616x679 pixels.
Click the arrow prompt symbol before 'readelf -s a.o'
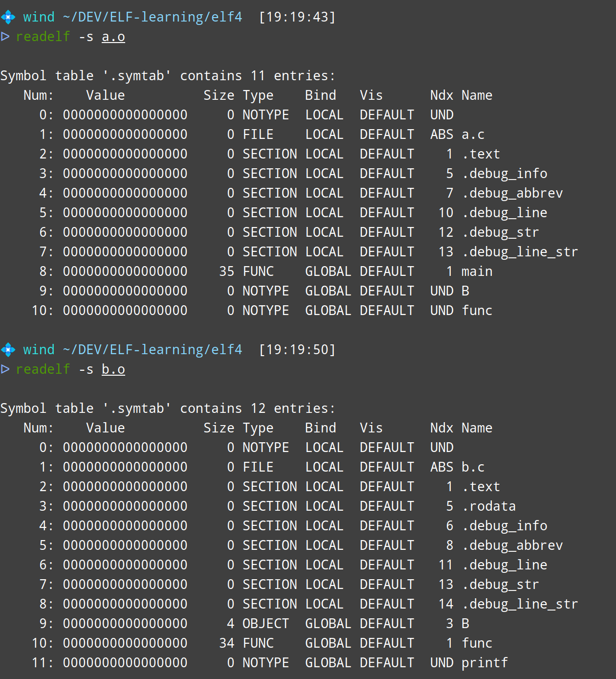5,37
